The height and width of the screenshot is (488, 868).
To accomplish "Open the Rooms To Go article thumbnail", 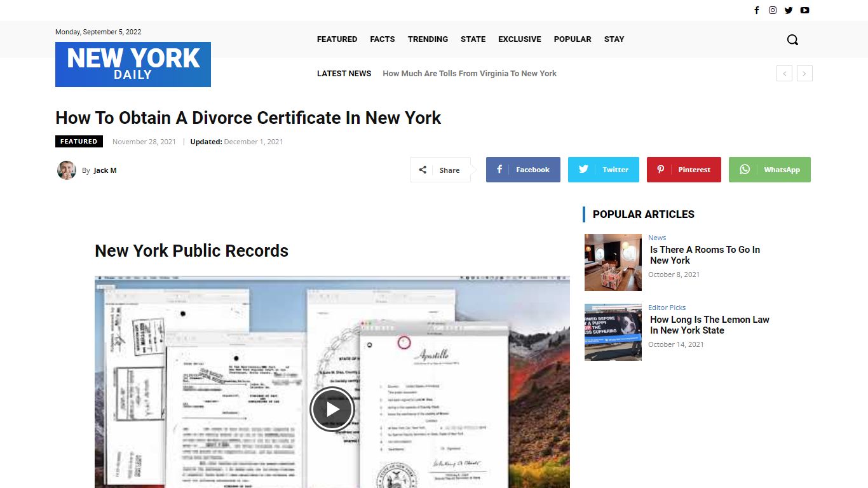I will pos(613,262).
